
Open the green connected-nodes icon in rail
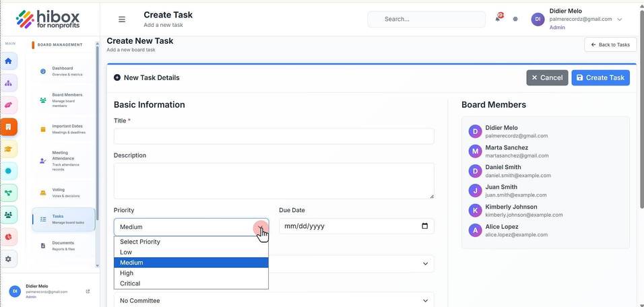pyautogui.click(x=8, y=193)
